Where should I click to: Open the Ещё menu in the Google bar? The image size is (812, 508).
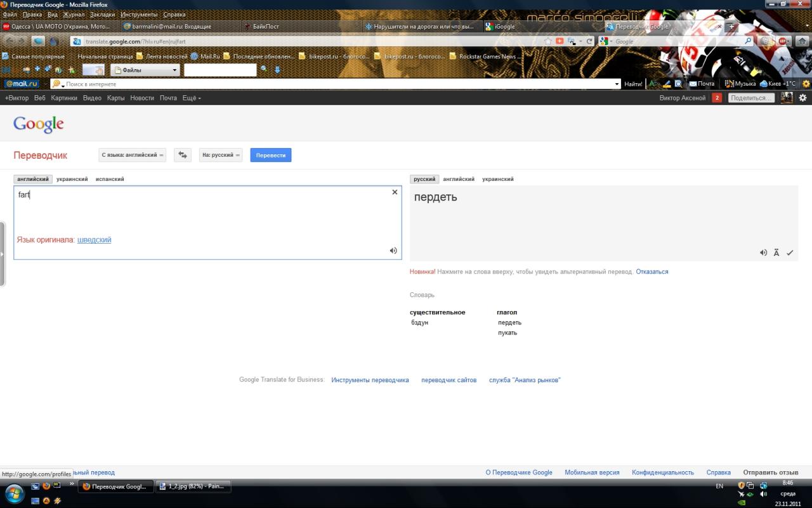pyautogui.click(x=192, y=98)
